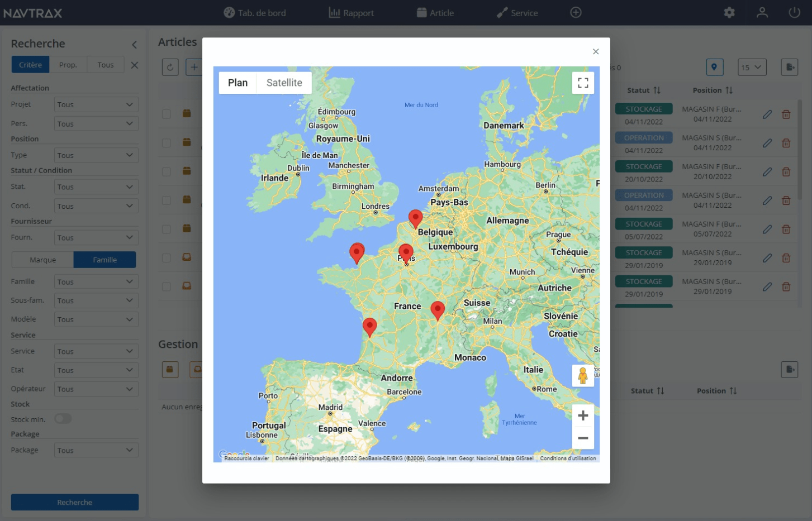This screenshot has width=812, height=521.
Task: Enable the Stock min. toggle switch
Action: (63, 418)
